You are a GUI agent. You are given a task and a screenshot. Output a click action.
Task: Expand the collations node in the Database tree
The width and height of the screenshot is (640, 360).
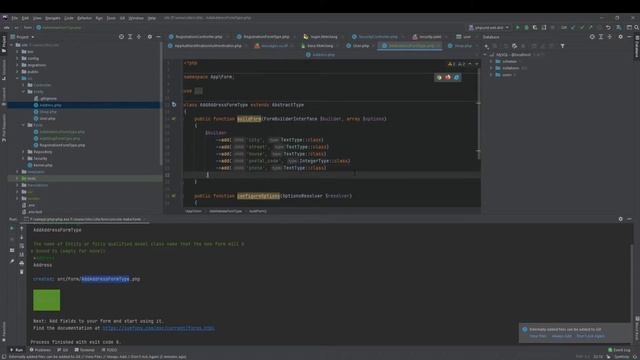pyautogui.click(x=491, y=68)
